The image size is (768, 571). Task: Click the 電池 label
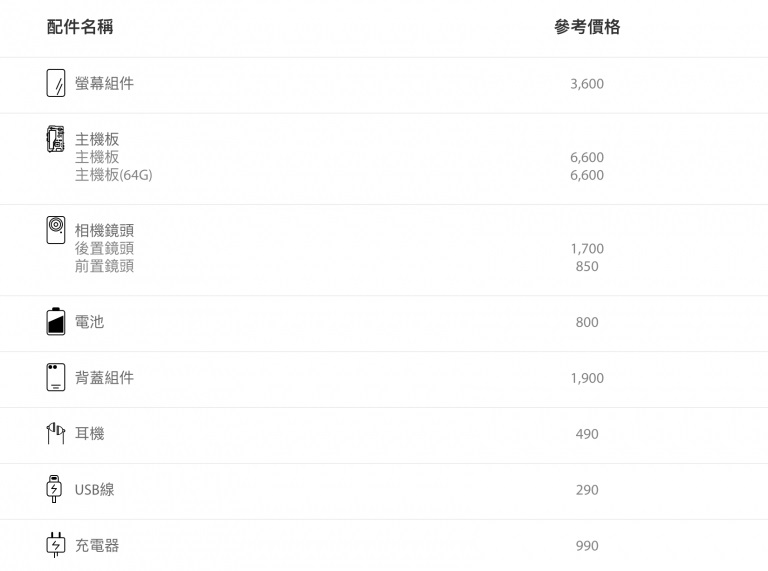[x=89, y=322]
